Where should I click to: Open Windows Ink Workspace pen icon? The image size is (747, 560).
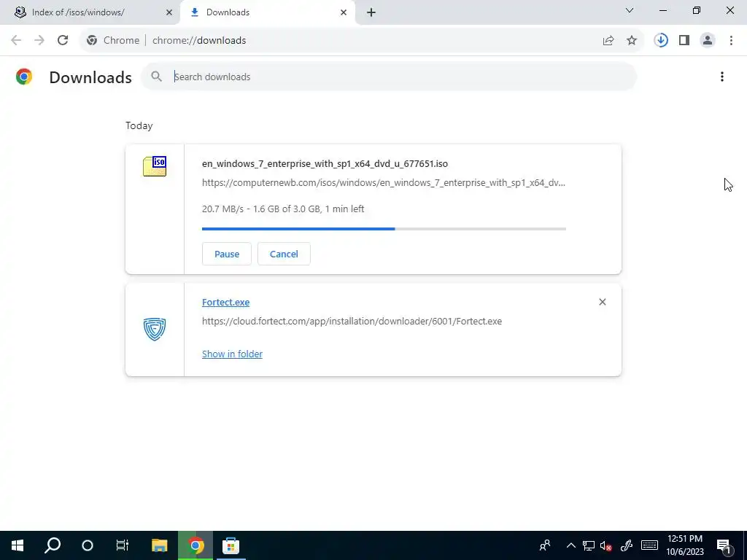coord(626,545)
